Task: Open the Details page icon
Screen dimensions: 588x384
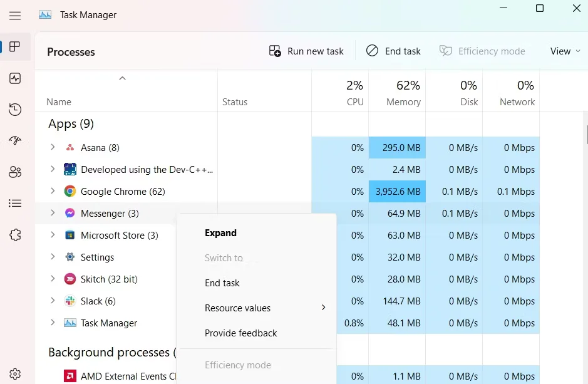Action: click(x=14, y=203)
